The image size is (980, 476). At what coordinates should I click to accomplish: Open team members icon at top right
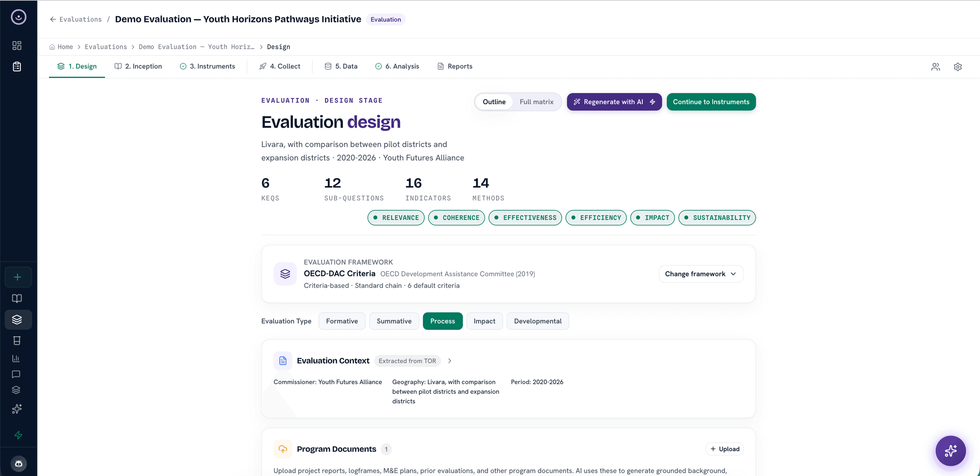pos(935,67)
